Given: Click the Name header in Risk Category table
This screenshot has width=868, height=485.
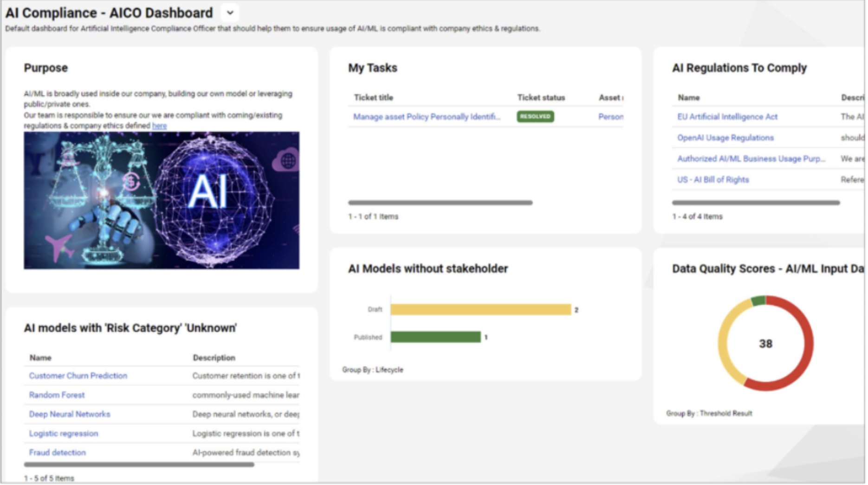Looking at the screenshot, I should tap(40, 358).
